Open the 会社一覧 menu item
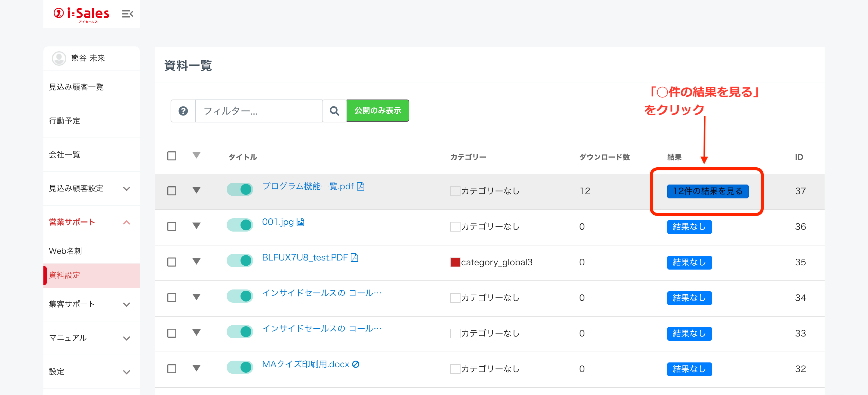The image size is (868, 395). tap(64, 155)
